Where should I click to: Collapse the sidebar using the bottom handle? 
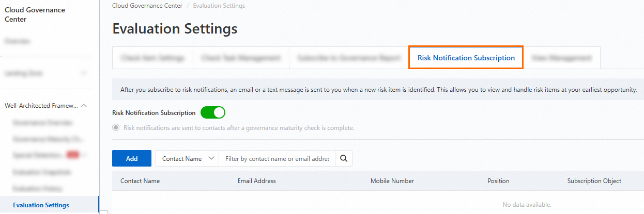[x=104, y=212]
